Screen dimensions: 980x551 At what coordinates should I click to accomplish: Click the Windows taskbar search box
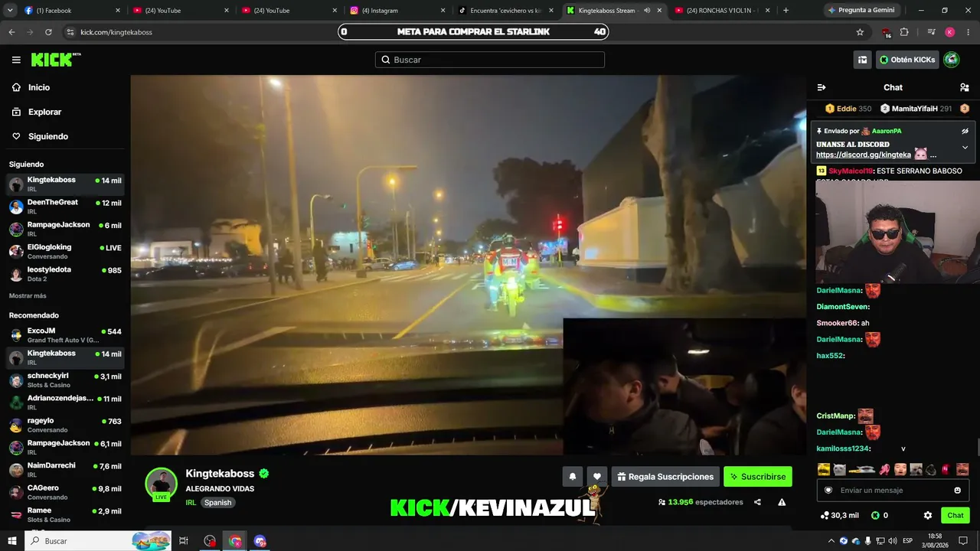point(98,541)
